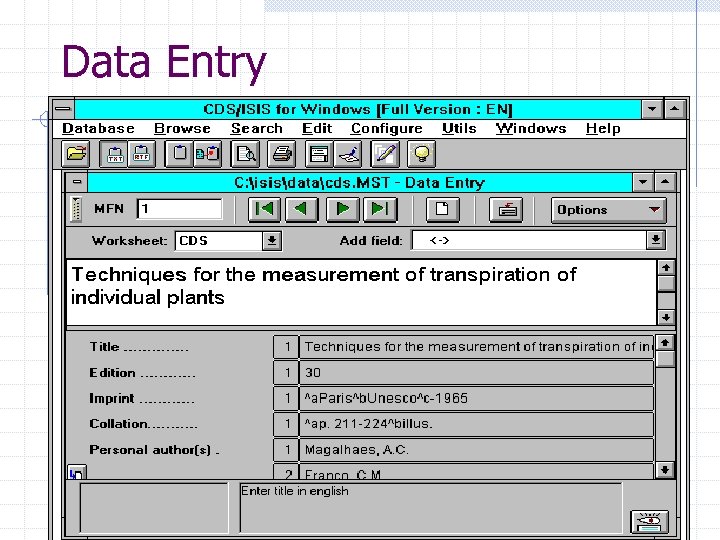Image resolution: width=720 pixels, height=540 pixels.
Task: Expand the Add field dropdown arrow
Action: 656,240
